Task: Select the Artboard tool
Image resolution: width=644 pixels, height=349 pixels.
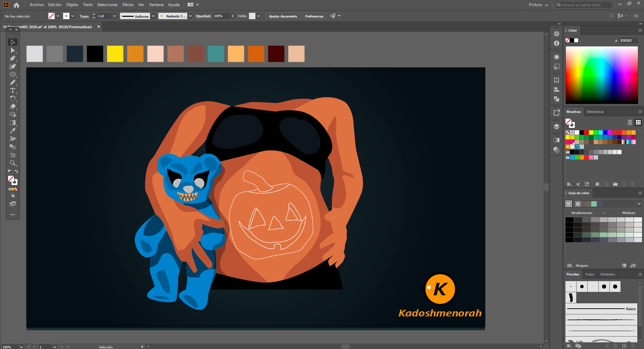Action: click(x=13, y=155)
